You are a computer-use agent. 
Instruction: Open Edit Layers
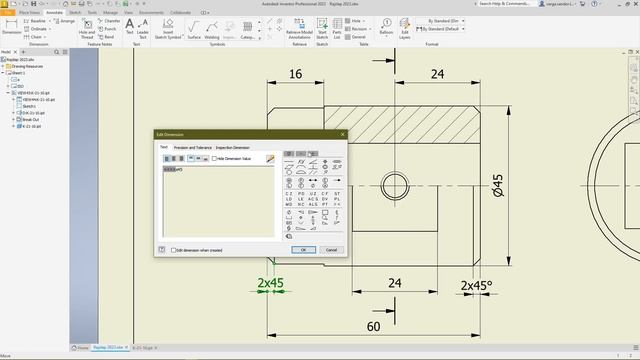click(x=404, y=29)
